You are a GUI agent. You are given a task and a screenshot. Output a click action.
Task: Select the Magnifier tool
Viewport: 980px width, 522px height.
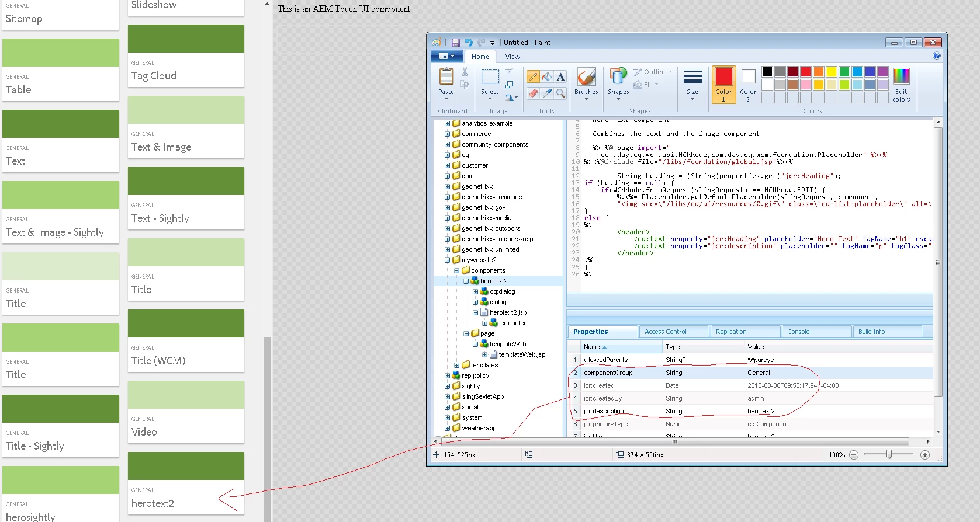pyautogui.click(x=560, y=93)
